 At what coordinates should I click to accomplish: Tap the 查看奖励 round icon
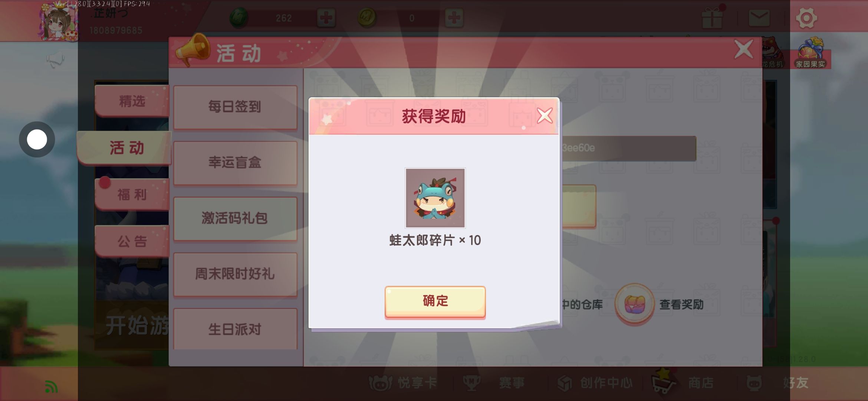tap(635, 304)
